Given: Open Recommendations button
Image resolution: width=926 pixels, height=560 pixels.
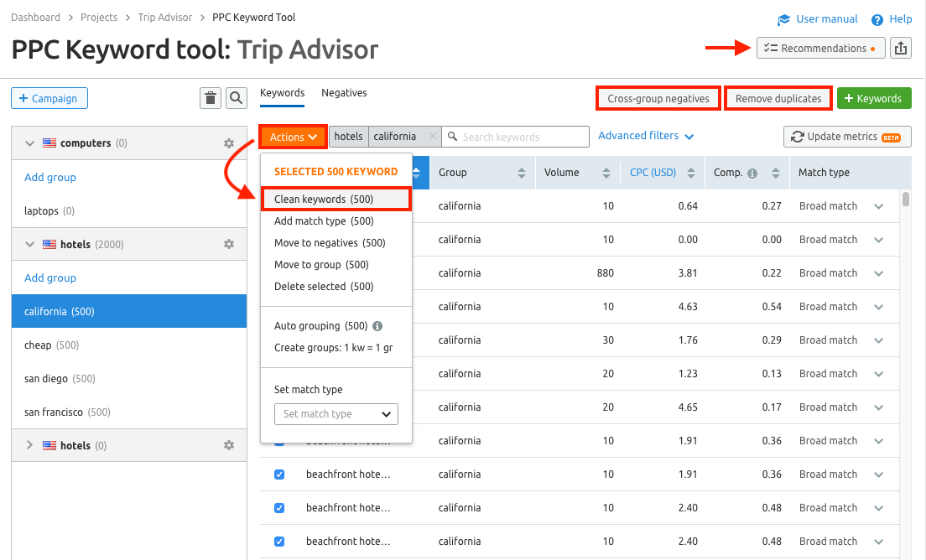Looking at the screenshot, I should coord(821,48).
